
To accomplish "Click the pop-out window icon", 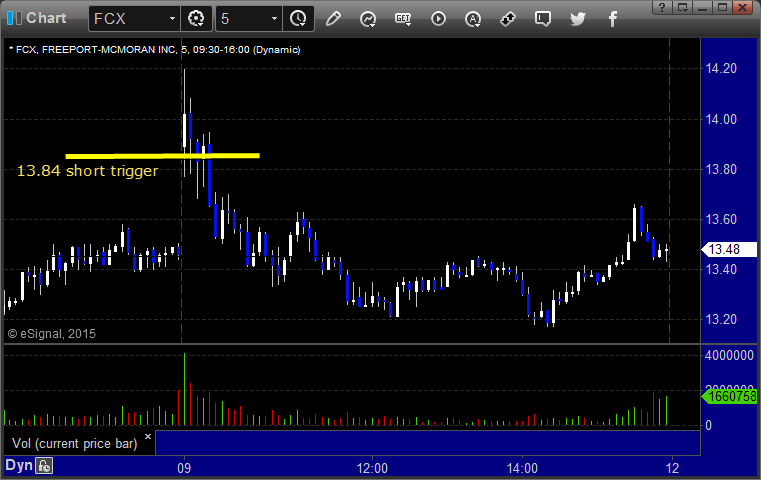I will coord(682,7).
